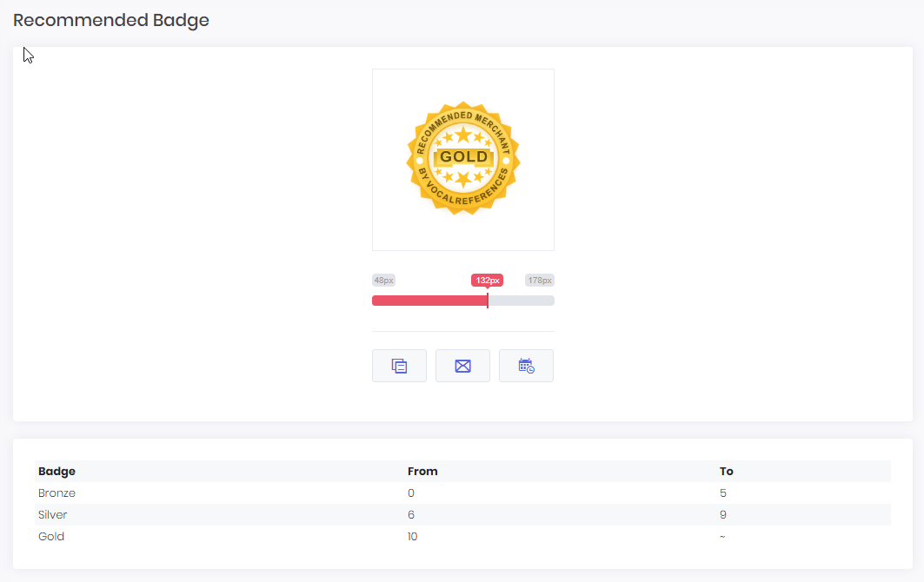Select the Gold row label
Viewport: 924px width, 582px height.
[51, 537]
